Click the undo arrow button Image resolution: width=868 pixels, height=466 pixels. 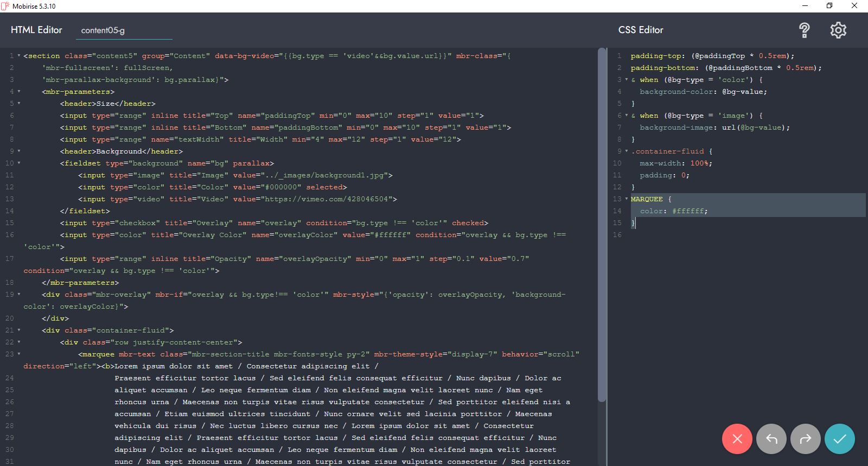click(x=771, y=439)
